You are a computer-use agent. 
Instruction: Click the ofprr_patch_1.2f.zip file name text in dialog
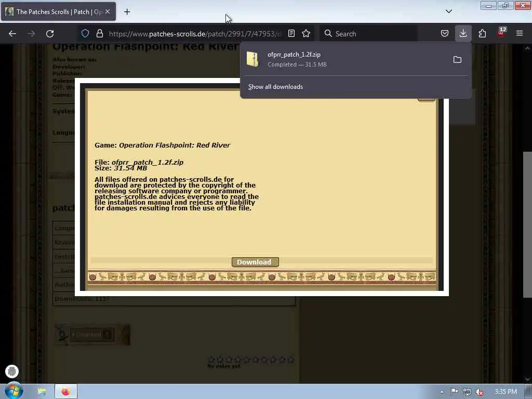(x=147, y=162)
